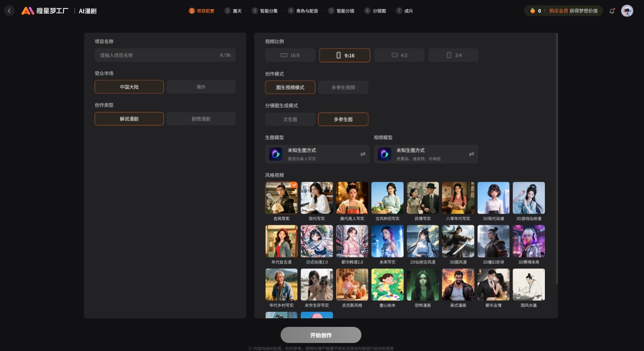Choose the 3D赛博未来 style thumbnail

point(529,241)
